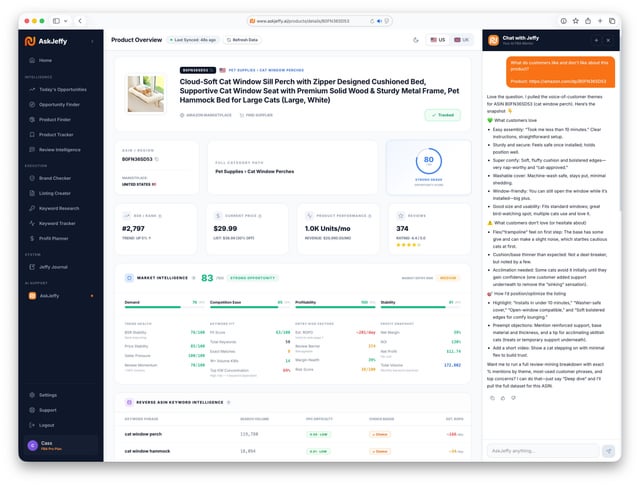Click the browser back arrow
The image size is (640, 486).
80,21
